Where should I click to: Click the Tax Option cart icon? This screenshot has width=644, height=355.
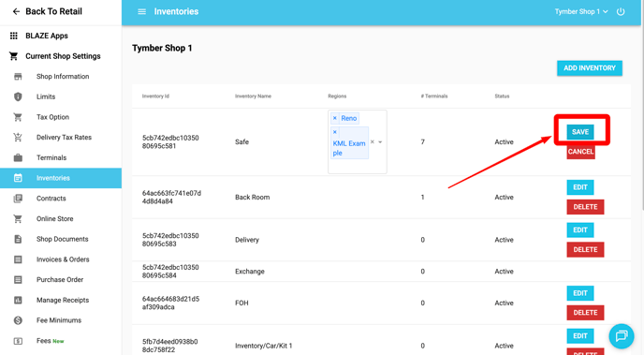18,117
